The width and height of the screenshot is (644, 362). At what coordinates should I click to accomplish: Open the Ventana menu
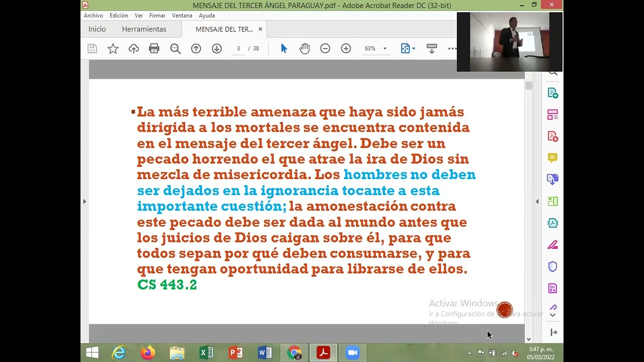click(x=182, y=16)
